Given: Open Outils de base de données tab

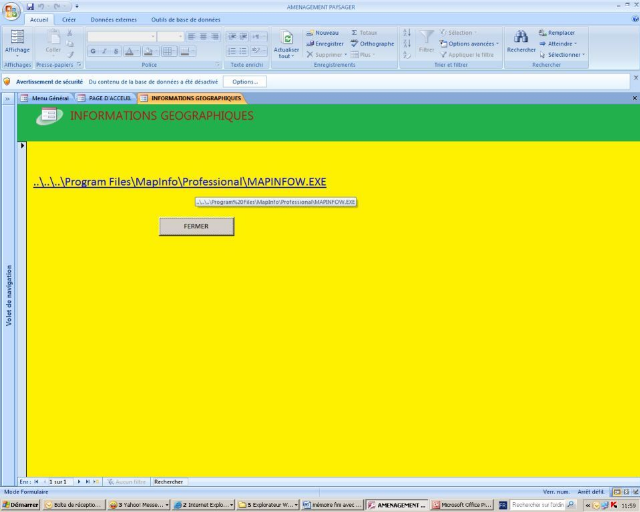Looking at the screenshot, I should pyautogui.click(x=186, y=20).
